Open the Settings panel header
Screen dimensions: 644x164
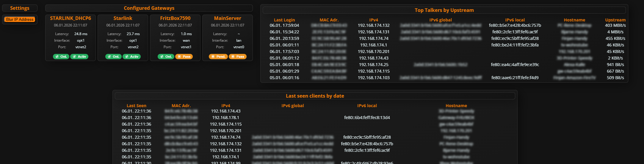(20, 8)
